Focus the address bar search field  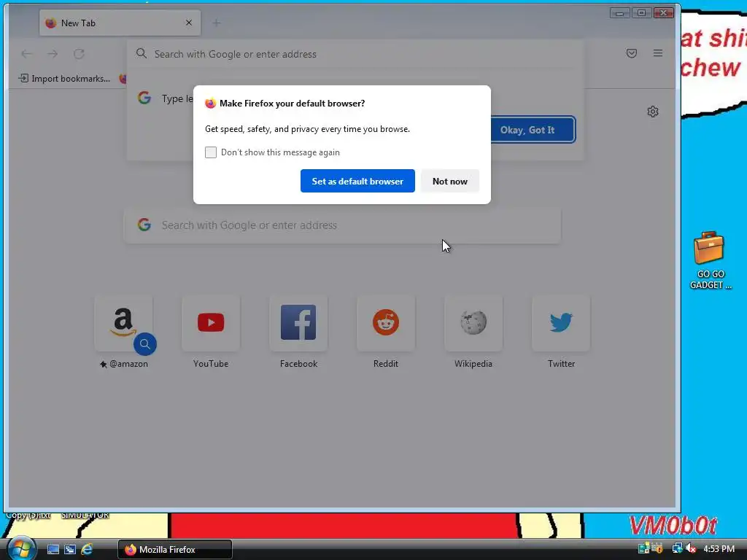click(355, 54)
